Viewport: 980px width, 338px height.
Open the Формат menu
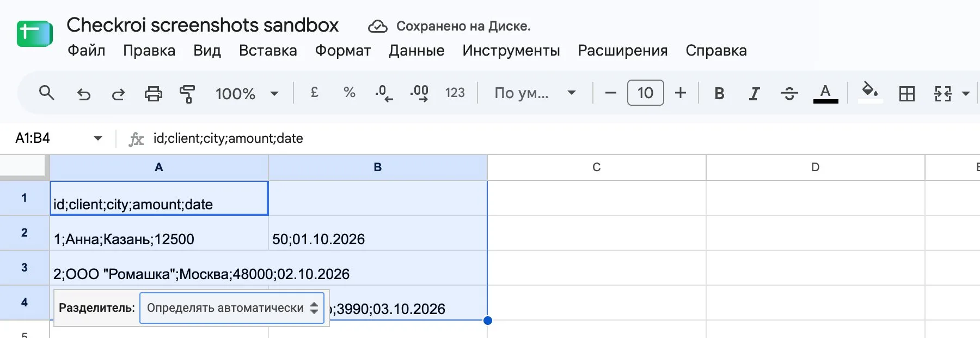(x=342, y=51)
